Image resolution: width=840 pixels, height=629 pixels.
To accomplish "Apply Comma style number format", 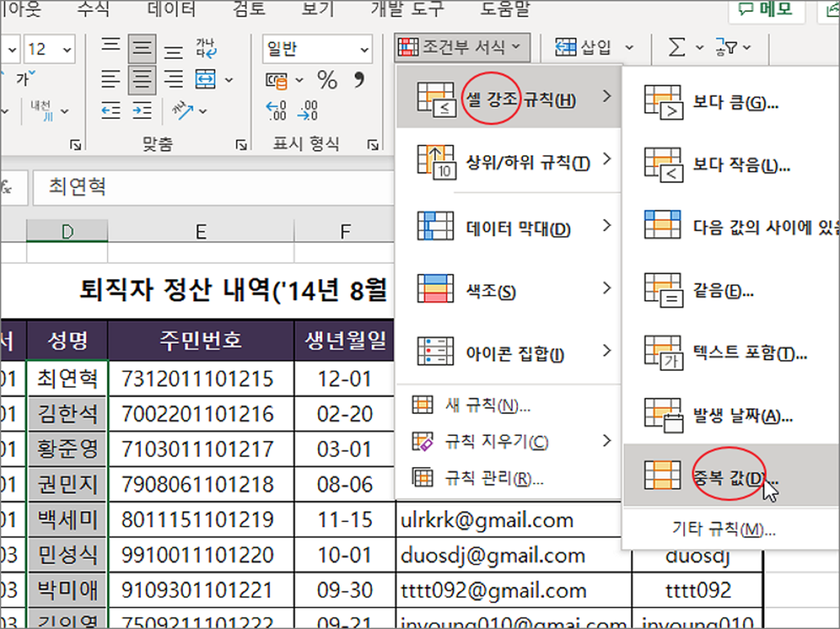I will pyautogui.click(x=359, y=81).
